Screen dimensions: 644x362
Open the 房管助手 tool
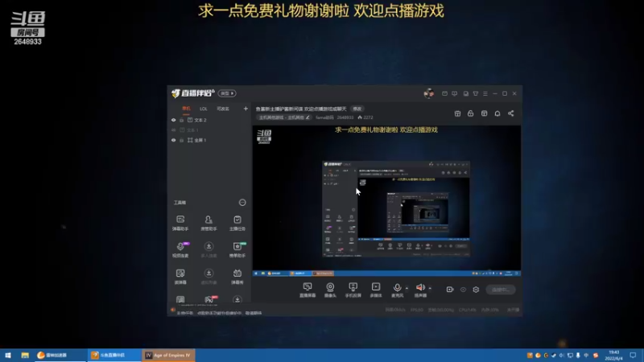[208, 223]
